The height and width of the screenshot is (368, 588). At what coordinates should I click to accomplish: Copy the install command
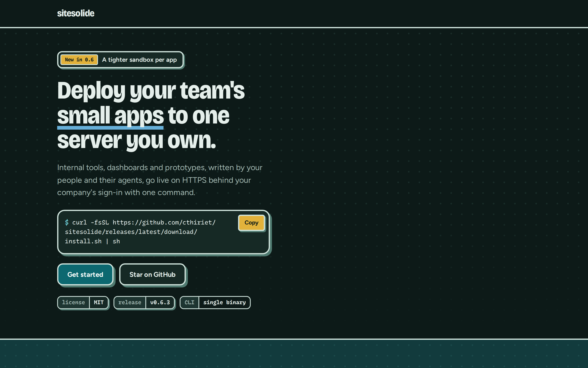(251, 222)
